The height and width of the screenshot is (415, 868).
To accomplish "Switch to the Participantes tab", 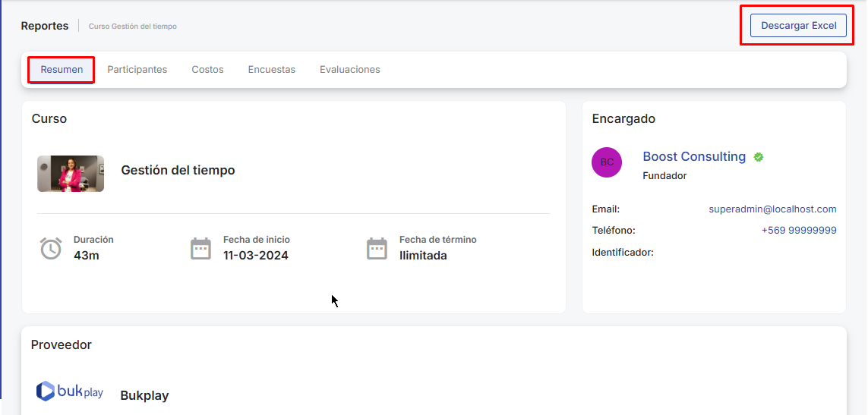I will (137, 70).
